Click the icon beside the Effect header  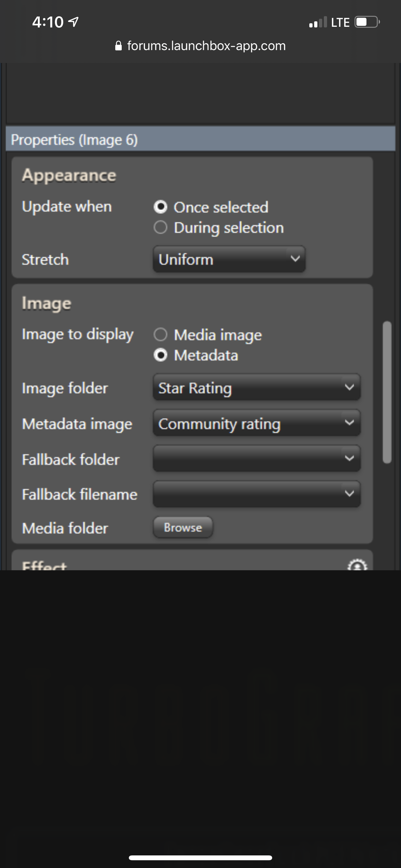357,565
